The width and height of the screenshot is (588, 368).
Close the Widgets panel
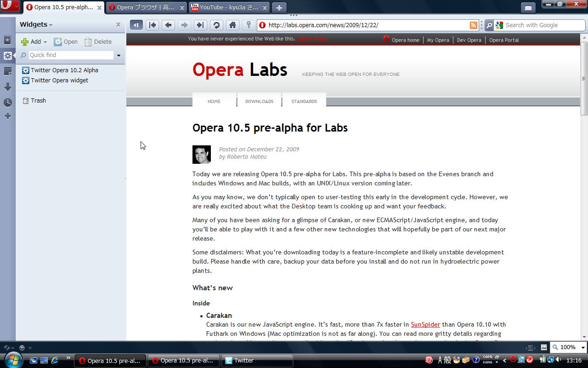(x=118, y=25)
